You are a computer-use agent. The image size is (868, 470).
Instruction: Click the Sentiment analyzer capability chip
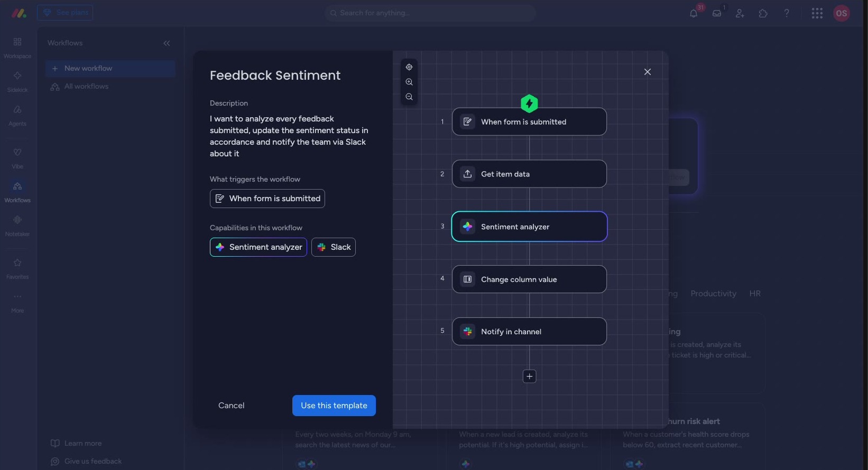[258, 247]
